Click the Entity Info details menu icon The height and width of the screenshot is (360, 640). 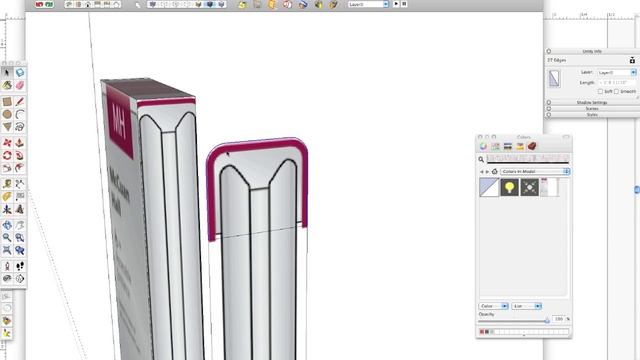tap(632, 60)
